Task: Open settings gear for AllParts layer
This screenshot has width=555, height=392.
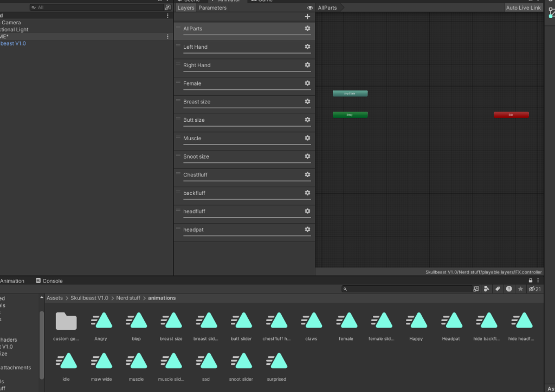Action: tap(307, 28)
